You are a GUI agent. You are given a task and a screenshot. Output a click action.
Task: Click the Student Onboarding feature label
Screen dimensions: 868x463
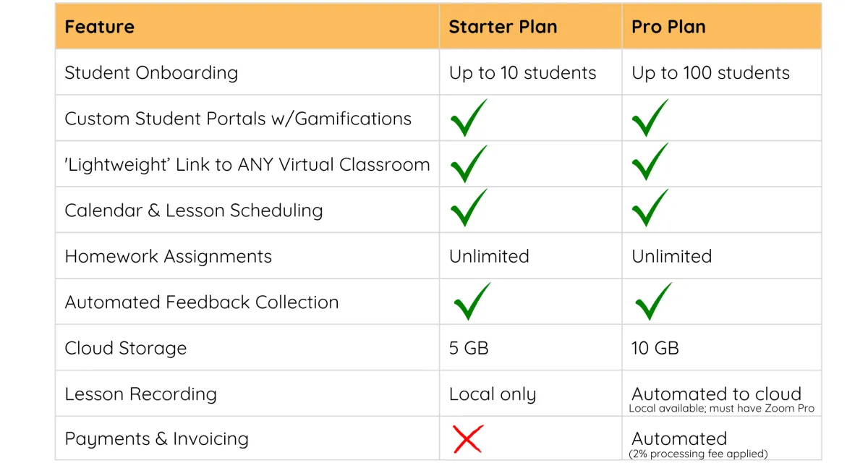pyautogui.click(x=151, y=73)
